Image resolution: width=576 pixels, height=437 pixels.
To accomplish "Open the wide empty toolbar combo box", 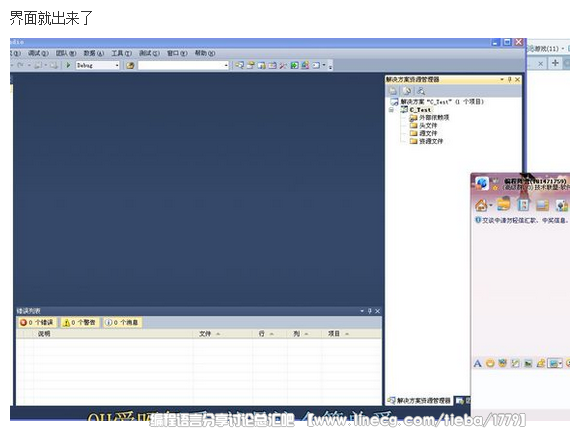I will 183,65.
